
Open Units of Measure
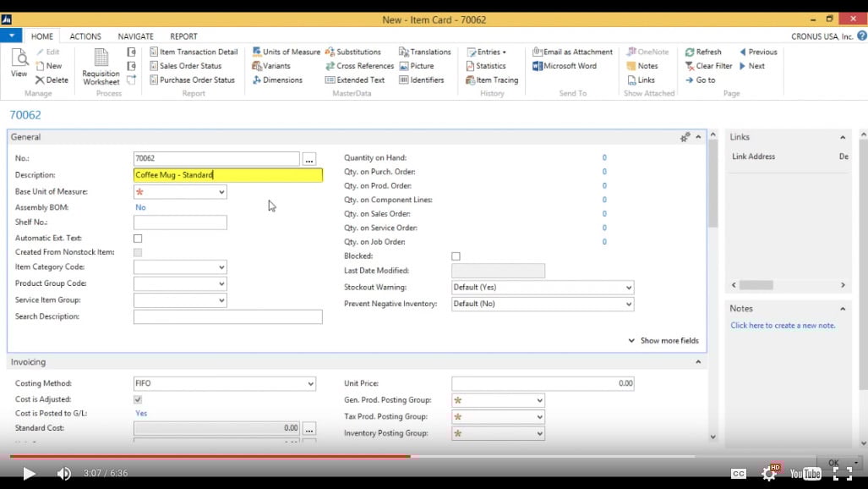pos(287,52)
